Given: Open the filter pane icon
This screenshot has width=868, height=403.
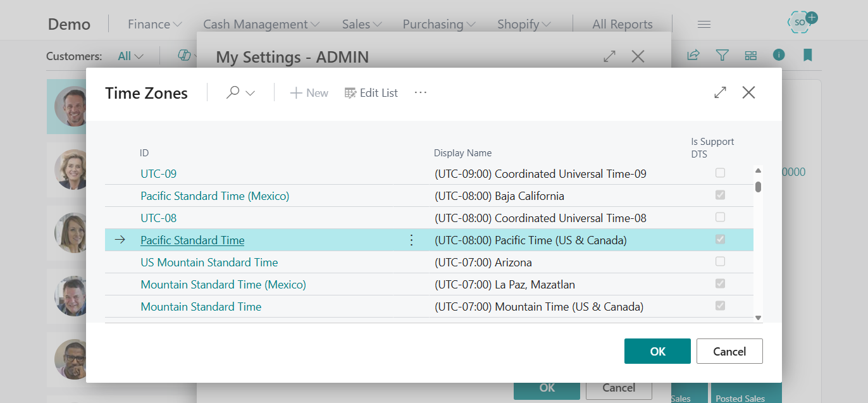Looking at the screenshot, I should coord(722,56).
